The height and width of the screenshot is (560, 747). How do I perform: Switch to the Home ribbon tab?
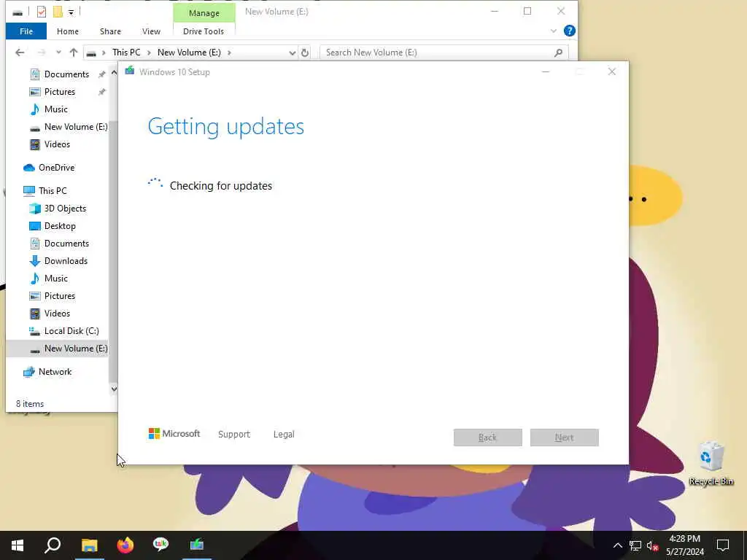[68, 31]
